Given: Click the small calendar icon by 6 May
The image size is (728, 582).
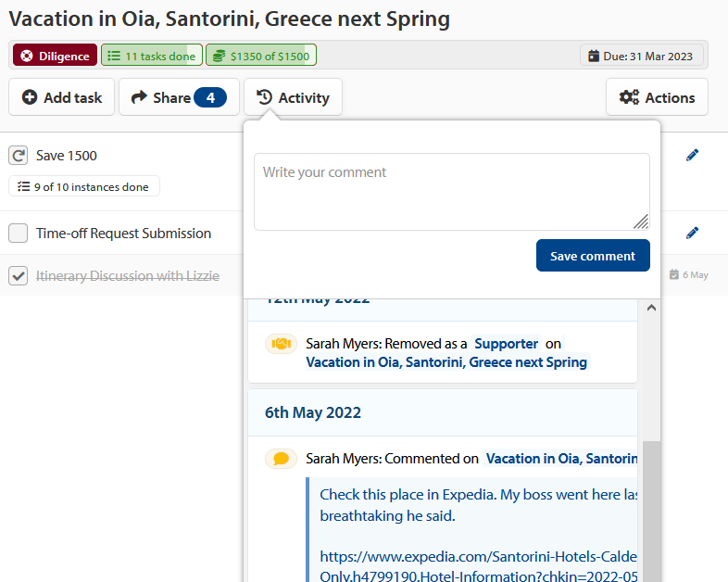Looking at the screenshot, I should [x=674, y=274].
